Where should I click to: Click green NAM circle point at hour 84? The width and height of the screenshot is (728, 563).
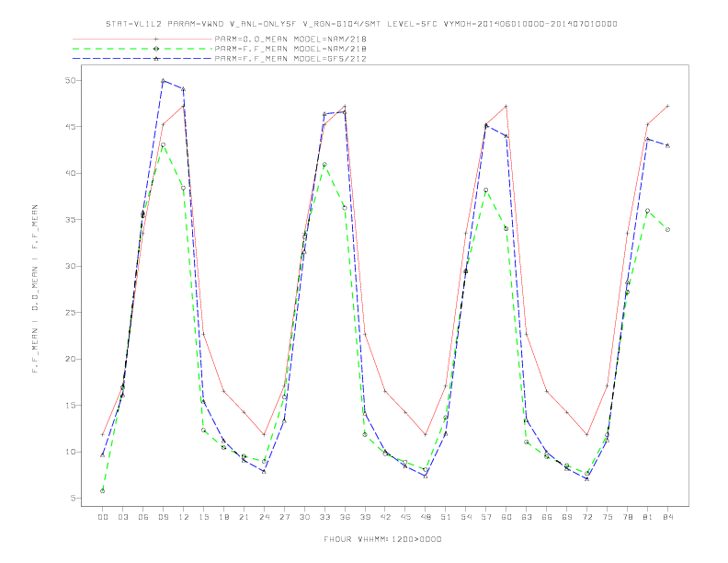[x=667, y=229]
